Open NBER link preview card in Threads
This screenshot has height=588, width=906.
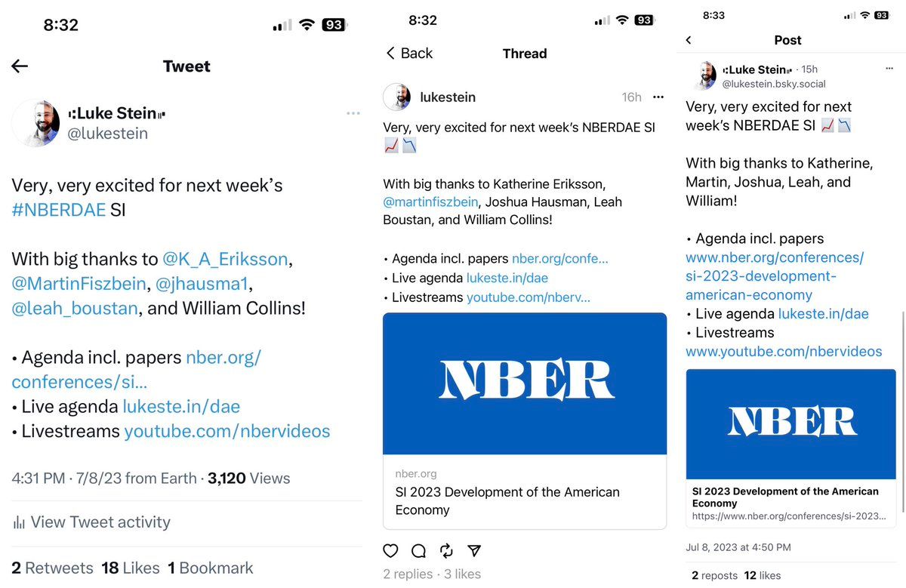525,420
